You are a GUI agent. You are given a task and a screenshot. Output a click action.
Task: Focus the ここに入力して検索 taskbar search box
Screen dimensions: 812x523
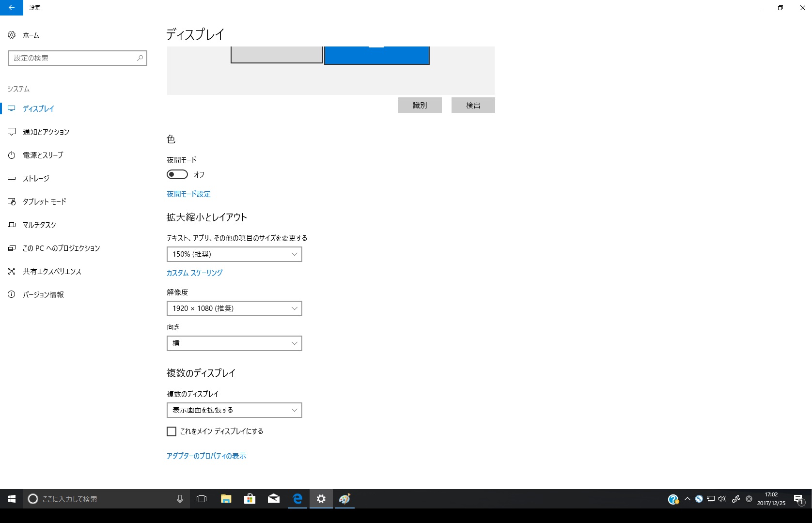[106, 499]
